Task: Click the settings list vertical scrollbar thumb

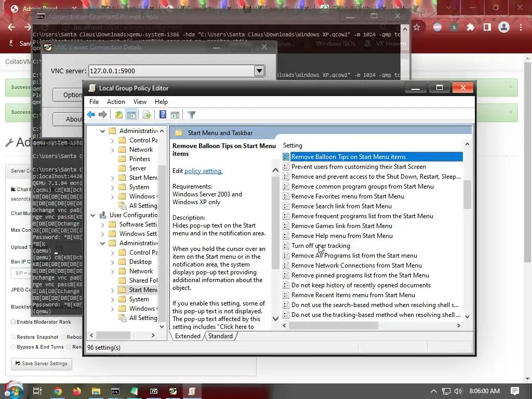Action: point(467,194)
